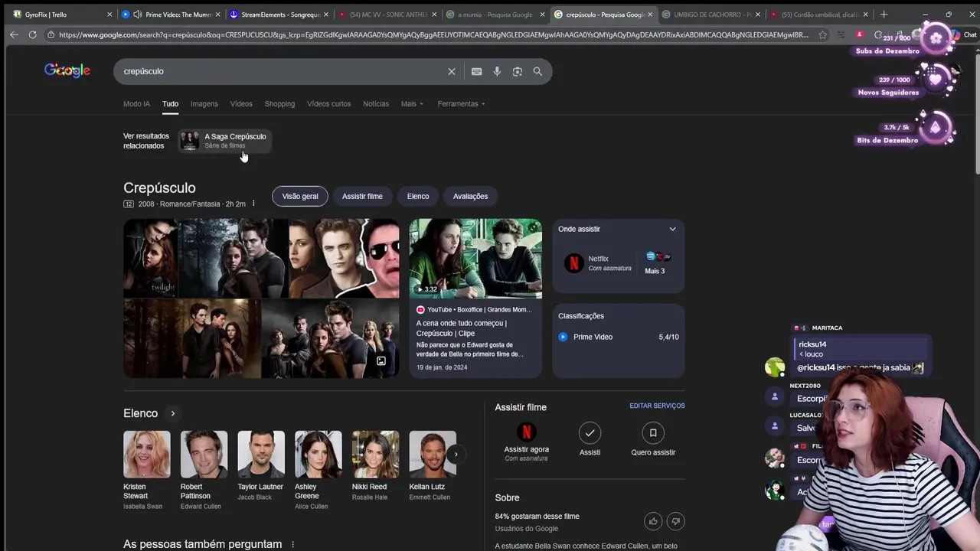Open a new browser tab with plus icon
The height and width of the screenshot is (551, 980).
coord(884,14)
